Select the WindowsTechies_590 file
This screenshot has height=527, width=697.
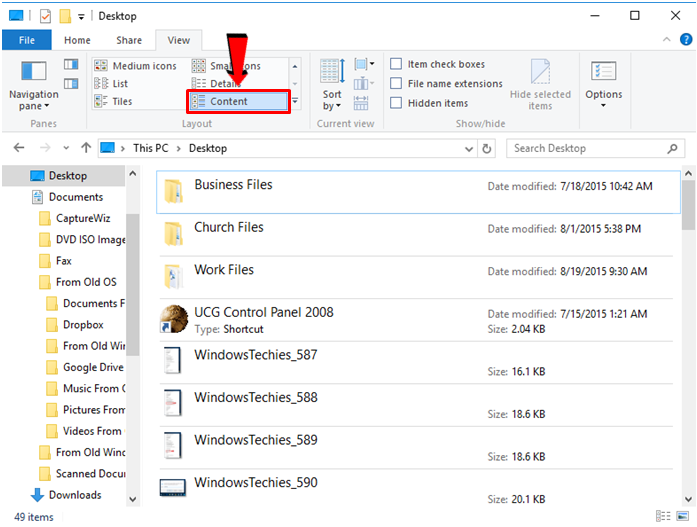416,489
